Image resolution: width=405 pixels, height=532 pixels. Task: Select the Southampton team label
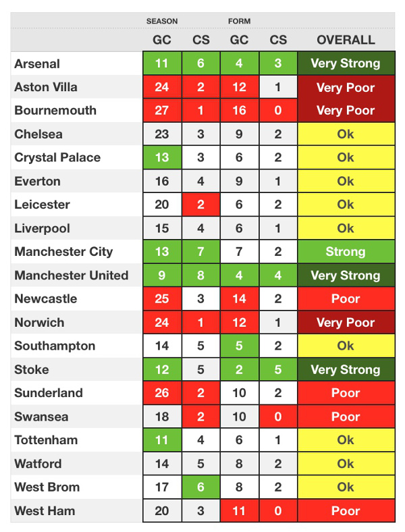55,346
